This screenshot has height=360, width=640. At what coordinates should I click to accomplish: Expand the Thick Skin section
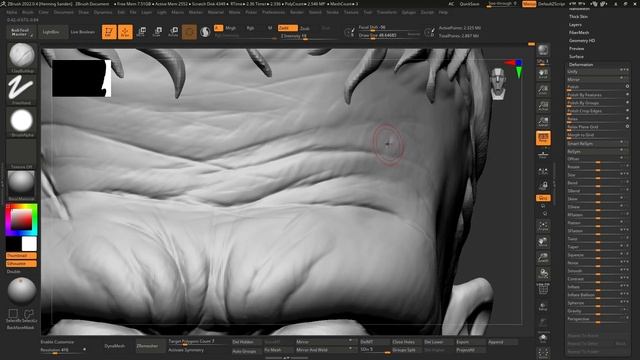pos(578,17)
